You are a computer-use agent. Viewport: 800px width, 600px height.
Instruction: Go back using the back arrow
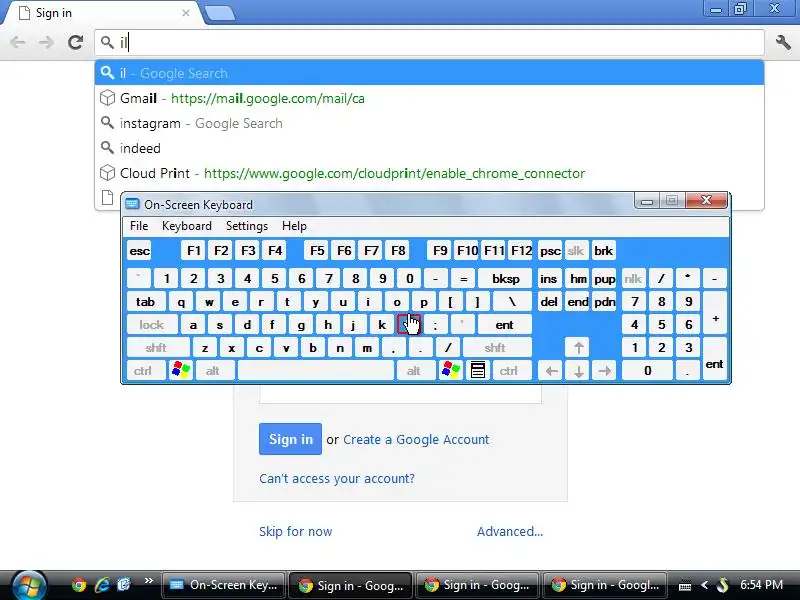coord(18,42)
